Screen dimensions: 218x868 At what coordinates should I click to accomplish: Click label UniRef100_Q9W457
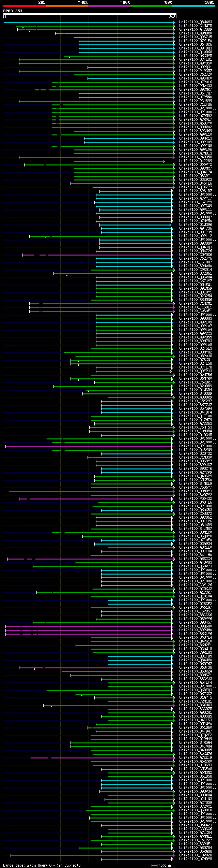[x=196, y=623]
